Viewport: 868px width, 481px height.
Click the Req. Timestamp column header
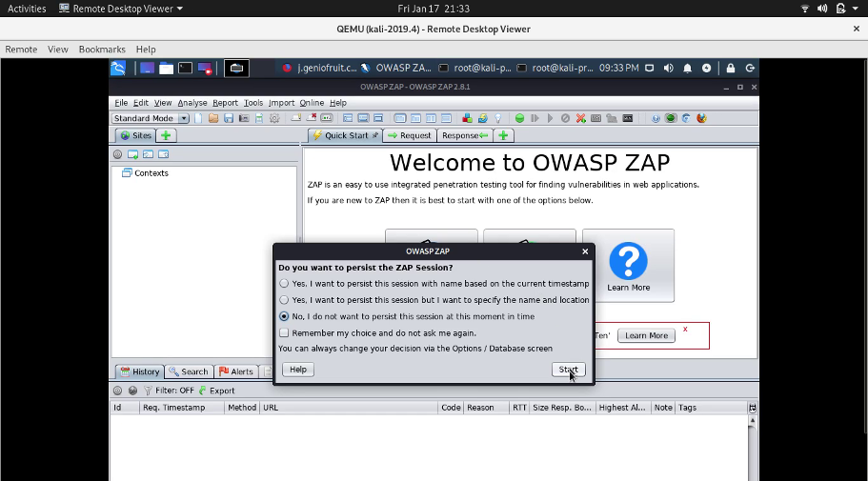point(182,408)
